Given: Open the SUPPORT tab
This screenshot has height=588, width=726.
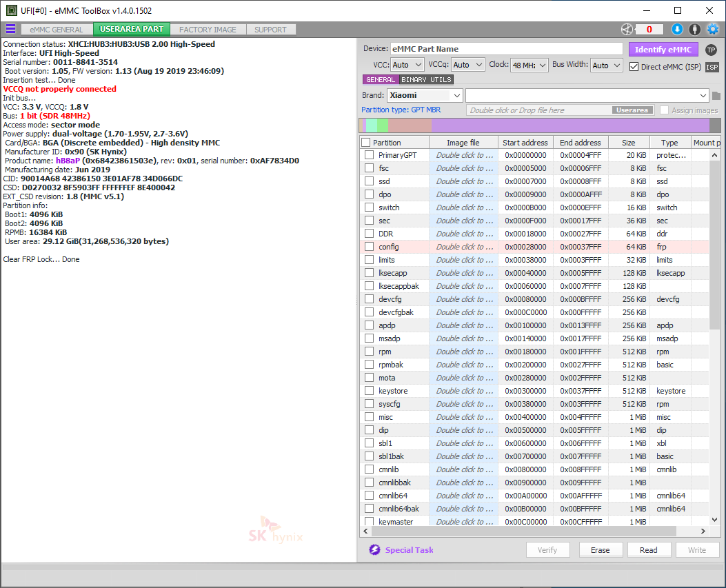Looking at the screenshot, I should tap(270, 30).
